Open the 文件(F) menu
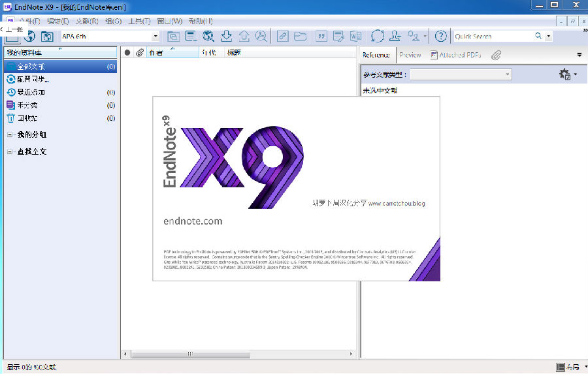 point(29,22)
